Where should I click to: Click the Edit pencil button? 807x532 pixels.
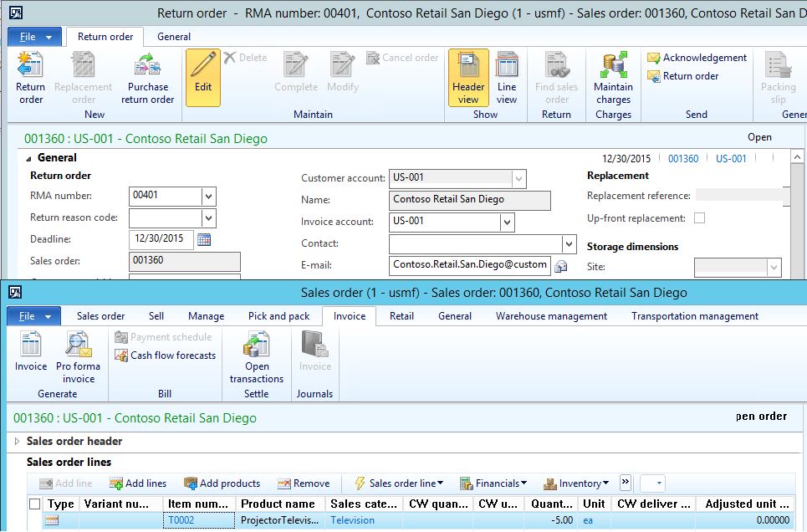202,77
